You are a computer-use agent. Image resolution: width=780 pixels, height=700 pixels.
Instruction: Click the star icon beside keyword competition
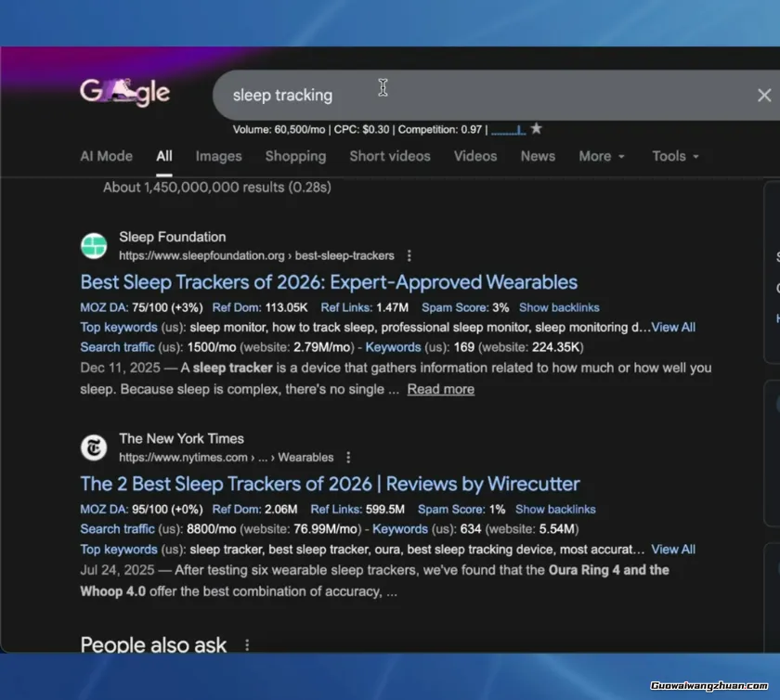pos(536,129)
